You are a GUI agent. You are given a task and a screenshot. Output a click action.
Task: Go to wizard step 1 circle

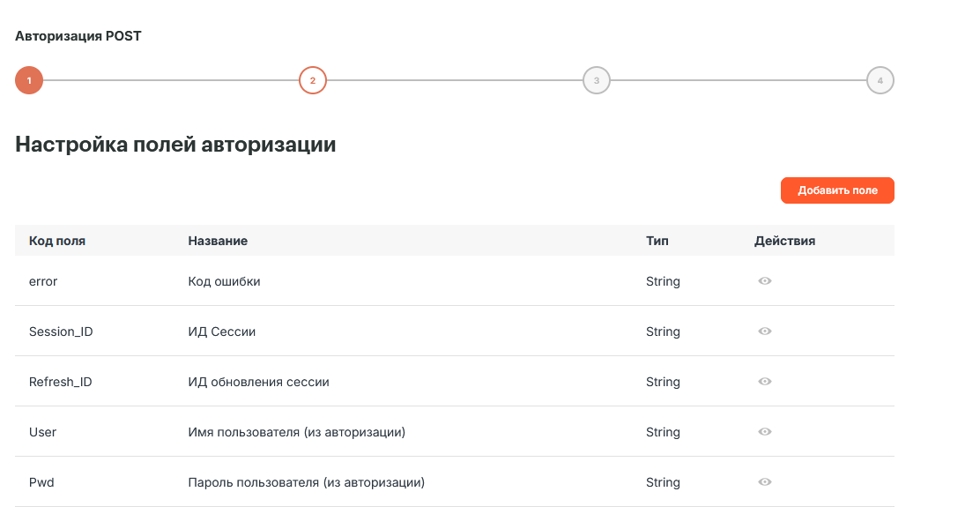pyautogui.click(x=29, y=80)
